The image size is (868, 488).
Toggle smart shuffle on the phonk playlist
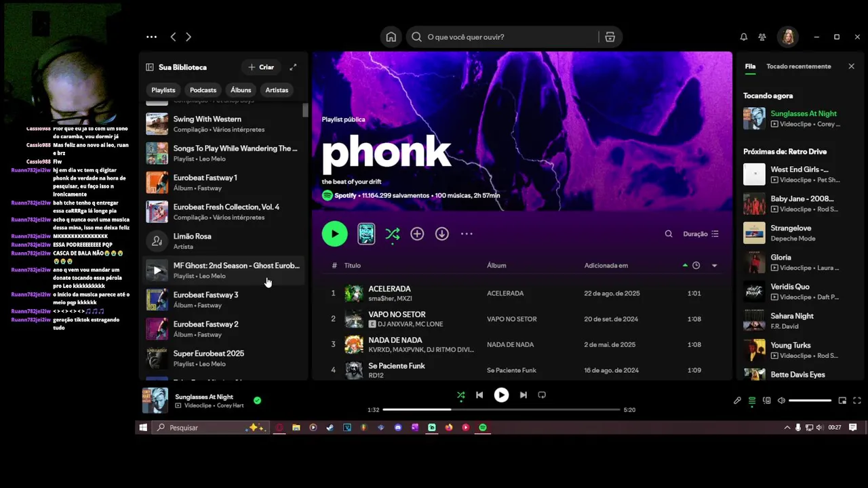pyautogui.click(x=392, y=234)
